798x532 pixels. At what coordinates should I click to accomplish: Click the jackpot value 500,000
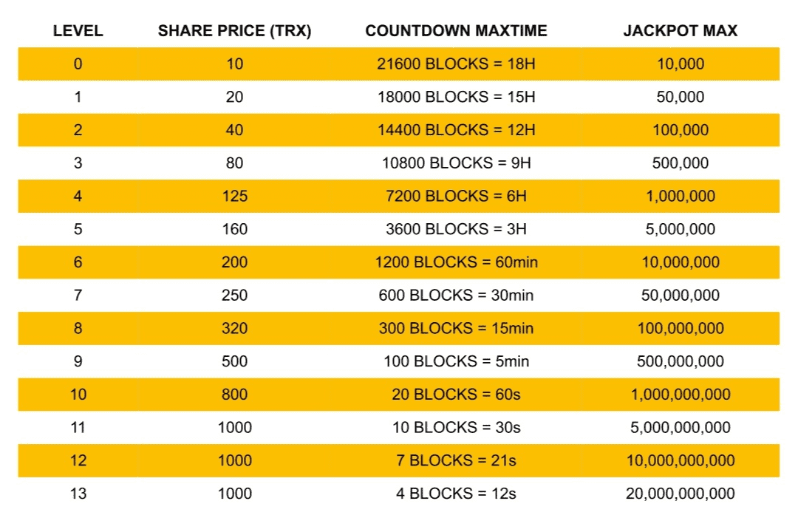(x=680, y=163)
